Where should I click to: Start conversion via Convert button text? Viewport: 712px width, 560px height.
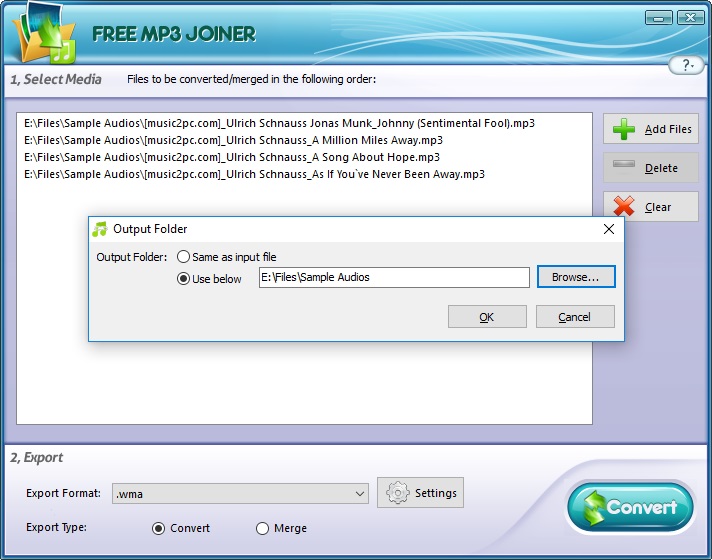click(x=642, y=507)
